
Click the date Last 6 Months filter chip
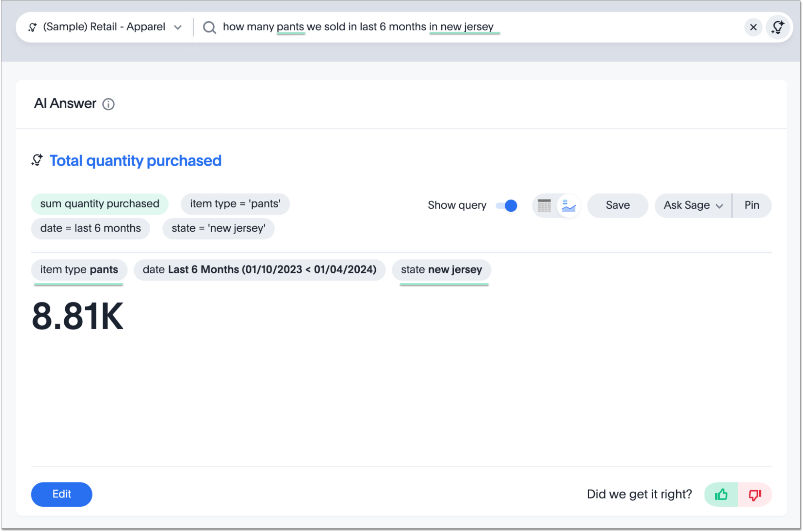pos(260,269)
